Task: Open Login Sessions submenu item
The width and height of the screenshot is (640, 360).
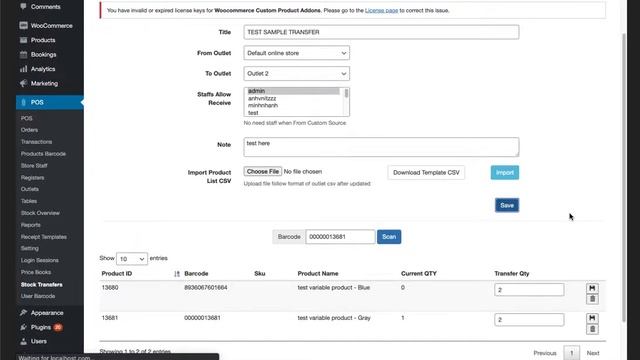Action: pos(40,260)
